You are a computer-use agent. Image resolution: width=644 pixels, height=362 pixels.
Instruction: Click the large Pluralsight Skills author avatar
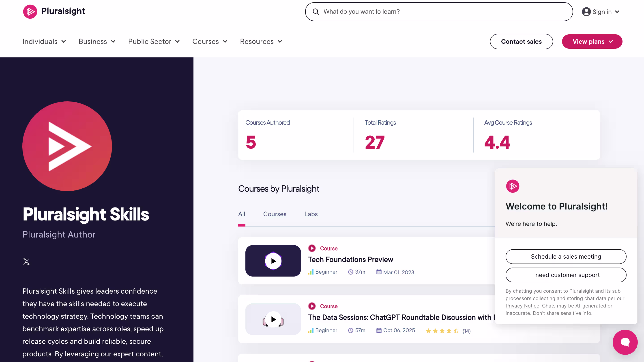pyautogui.click(x=67, y=146)
